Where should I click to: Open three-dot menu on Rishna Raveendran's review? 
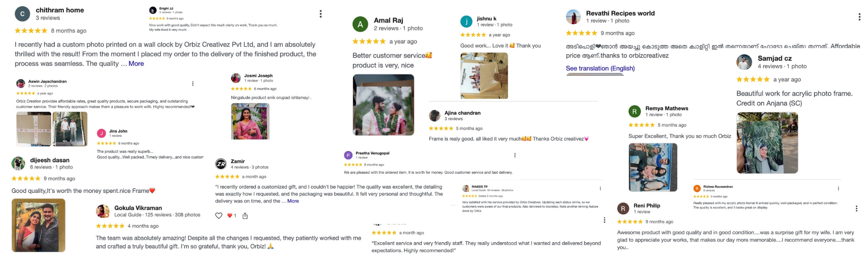pos(838,188)
